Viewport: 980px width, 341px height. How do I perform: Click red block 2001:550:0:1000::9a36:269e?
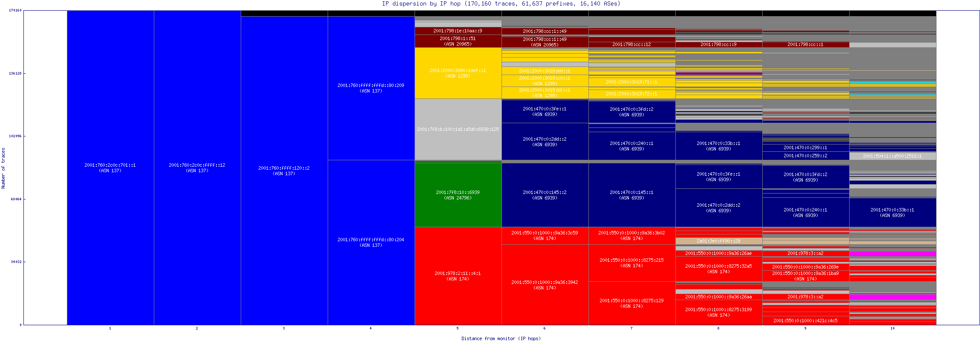click(806, 267)
